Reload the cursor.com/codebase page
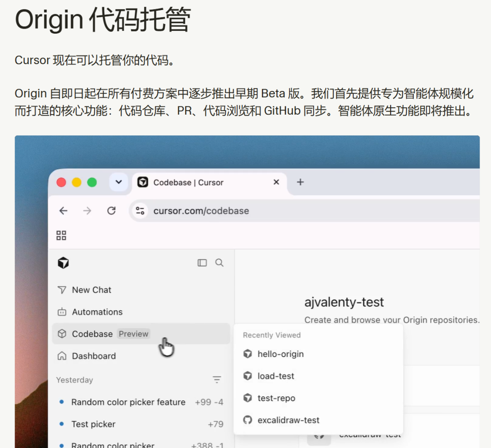 pos(111,211)
